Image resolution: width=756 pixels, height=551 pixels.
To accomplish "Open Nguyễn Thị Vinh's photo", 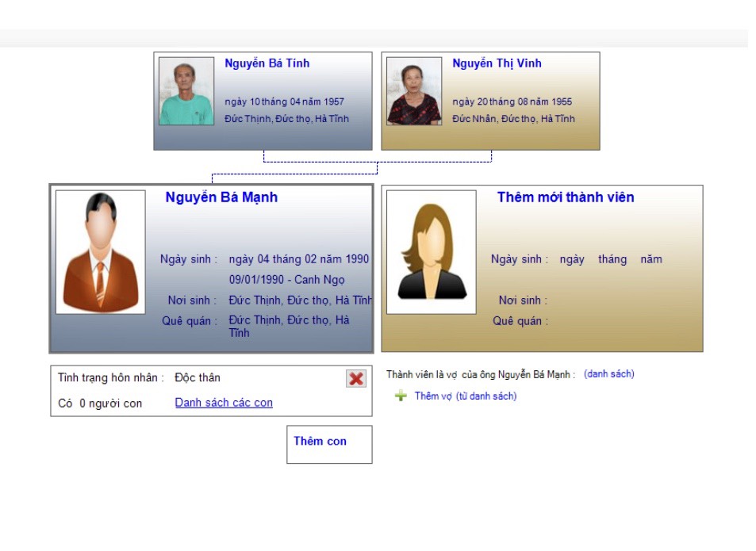I will 414,91.
